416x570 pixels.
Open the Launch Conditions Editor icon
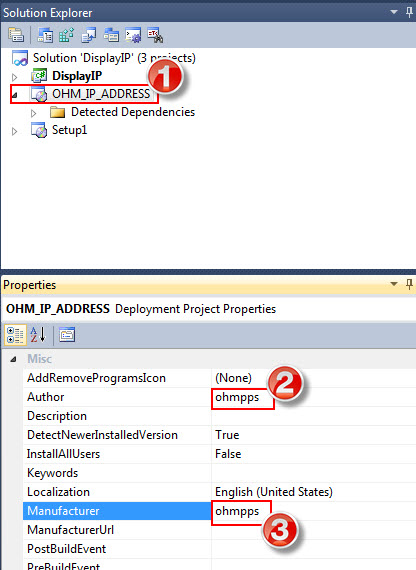(155, 35)
